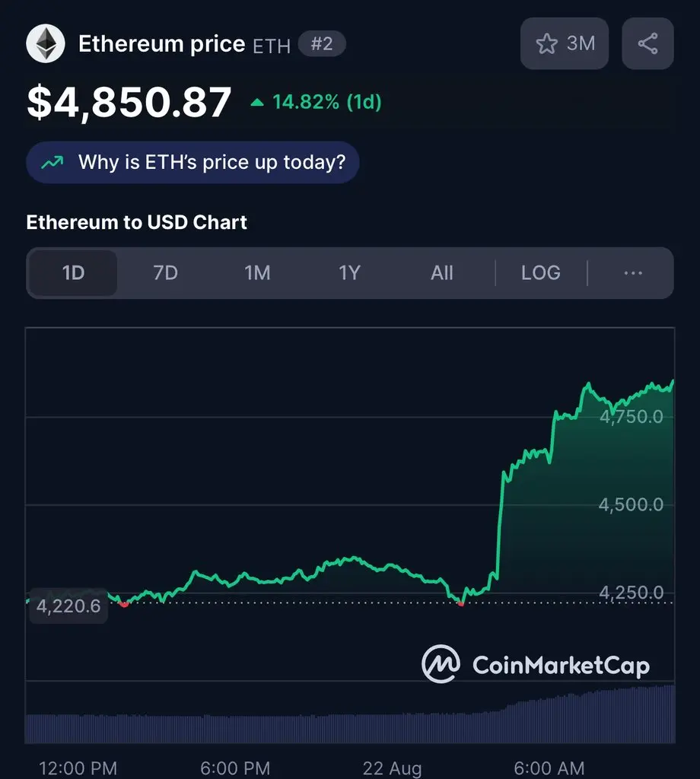Click the green up-triangle price change indicator
This screenshot has width=700, height=779.
tap(257, 103)
